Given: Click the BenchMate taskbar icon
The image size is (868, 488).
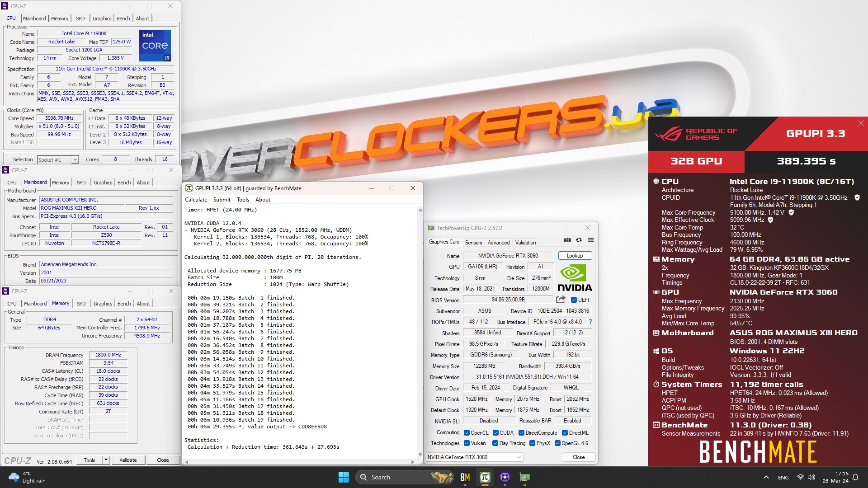Looking at the screenshot, I should click(x=465, y=477).
